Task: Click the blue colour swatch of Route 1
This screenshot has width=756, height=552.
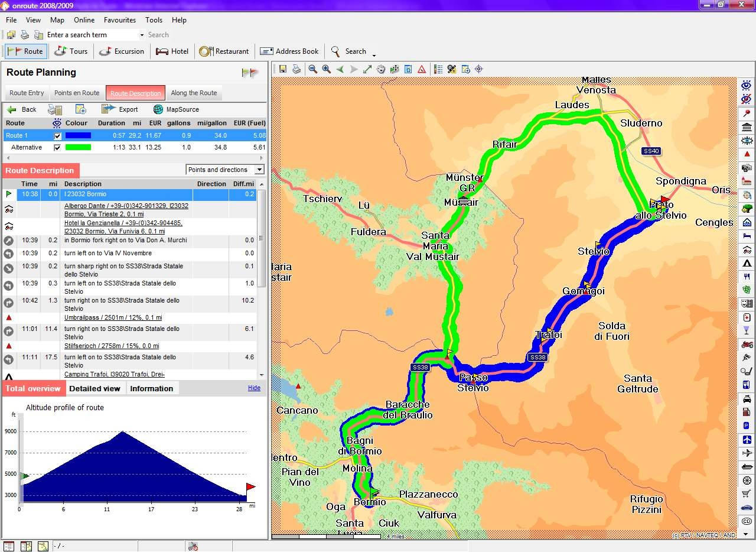Action: 78,136
